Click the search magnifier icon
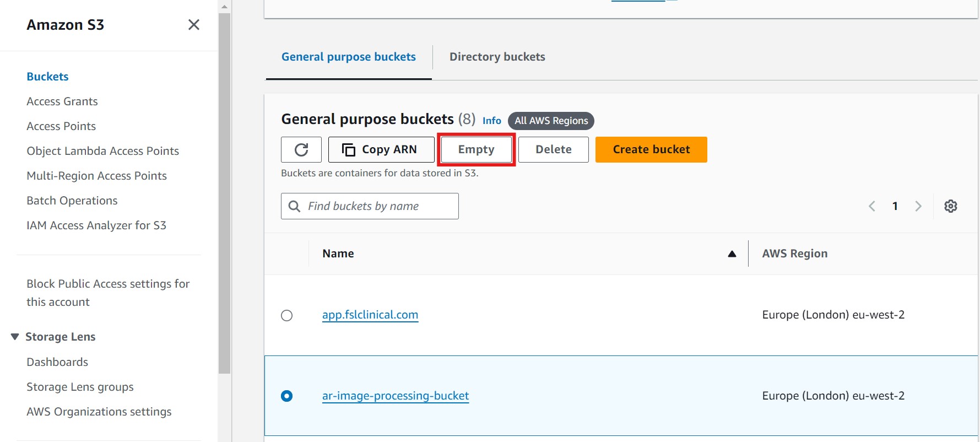This screenshot has width=980, height=442. pos(294,206)
